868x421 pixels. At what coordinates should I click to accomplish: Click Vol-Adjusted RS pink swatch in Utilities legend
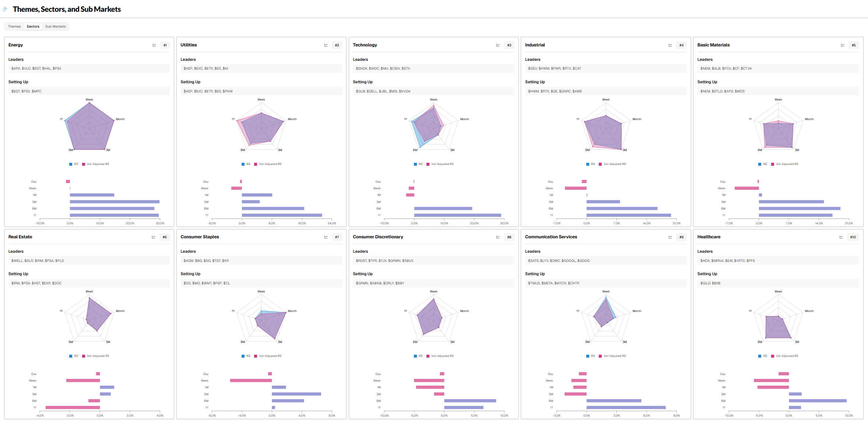click(x=256, y=164)
